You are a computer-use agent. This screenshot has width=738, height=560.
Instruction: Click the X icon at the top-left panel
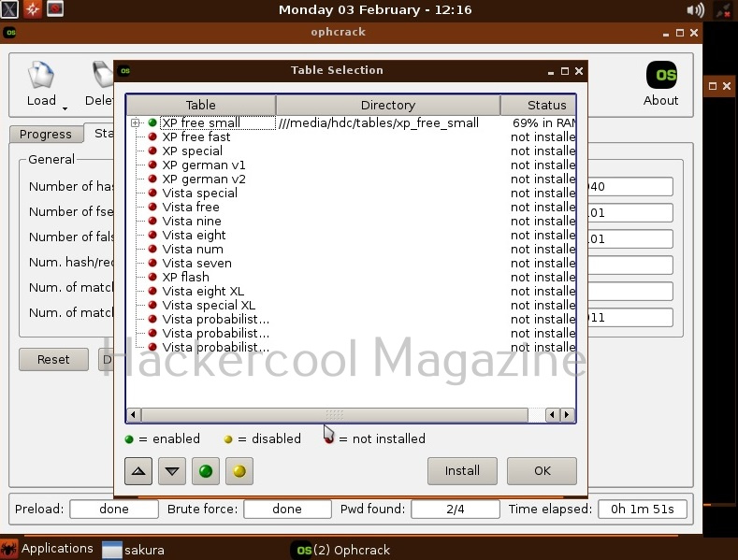(9, 9)
